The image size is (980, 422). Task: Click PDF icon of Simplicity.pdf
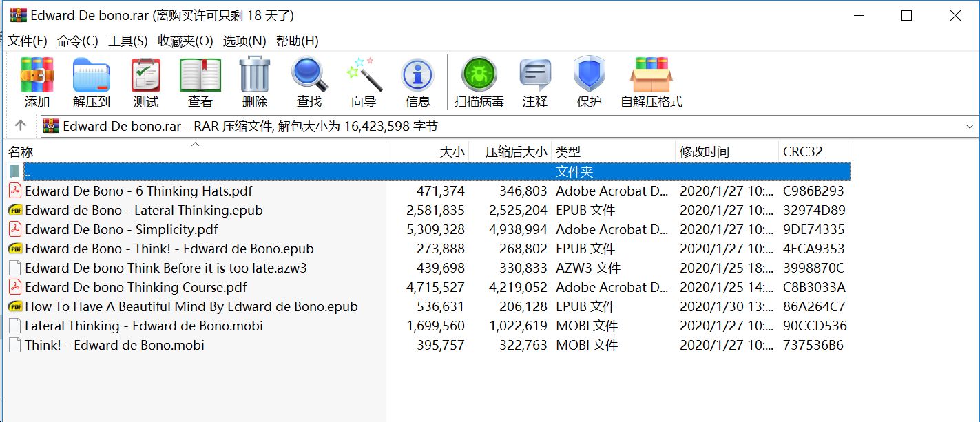click(15, 229)
